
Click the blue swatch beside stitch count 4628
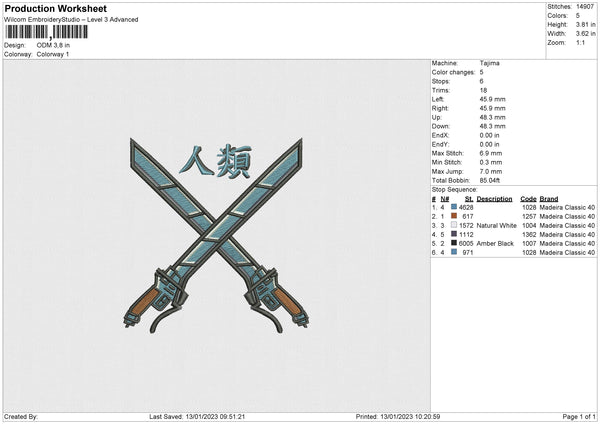[454, 207]
